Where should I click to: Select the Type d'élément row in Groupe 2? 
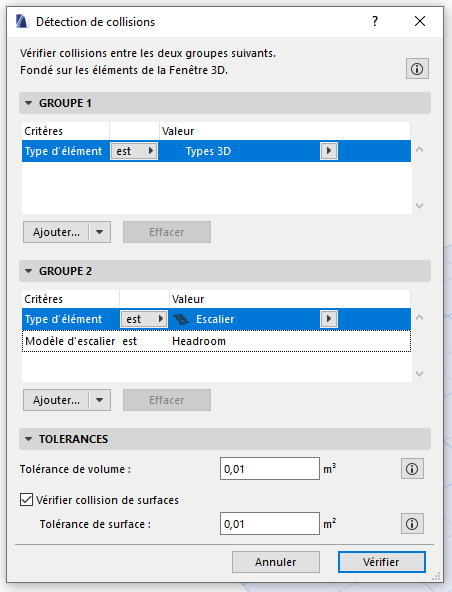216,319
